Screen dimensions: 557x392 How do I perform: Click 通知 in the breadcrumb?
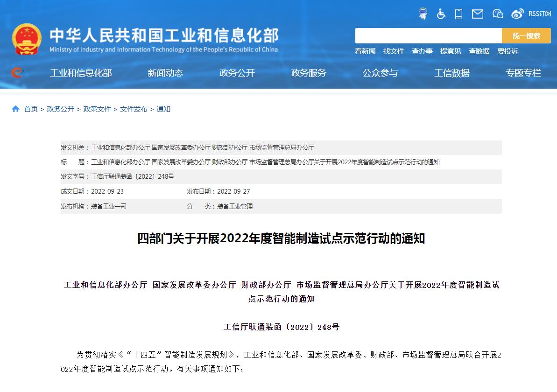click(163, 109)
